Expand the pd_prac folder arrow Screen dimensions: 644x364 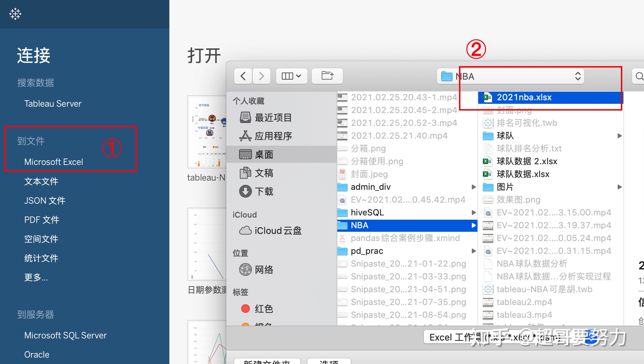pos(474,251)
